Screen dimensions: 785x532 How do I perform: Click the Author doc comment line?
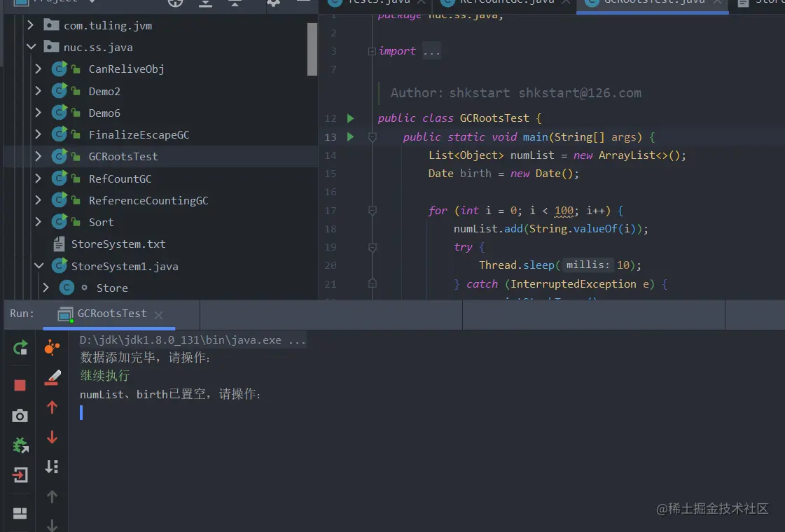point(515,93)
